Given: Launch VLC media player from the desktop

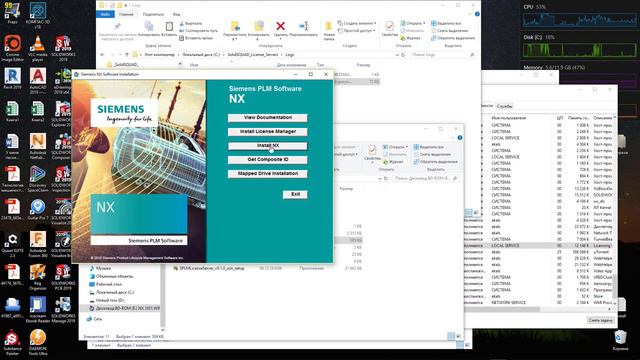Looking at the screenshot, I should coord(38,48).
